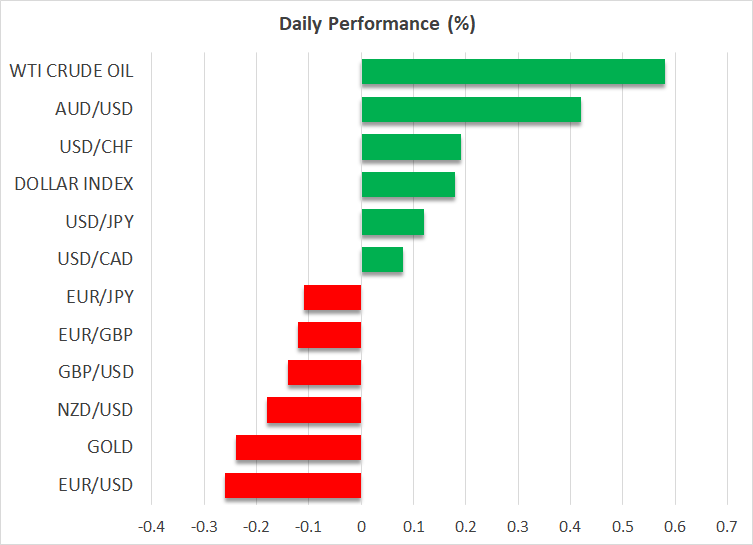Select the Dollar Index bar
The image size is (753, 545).
click(407, 185)
